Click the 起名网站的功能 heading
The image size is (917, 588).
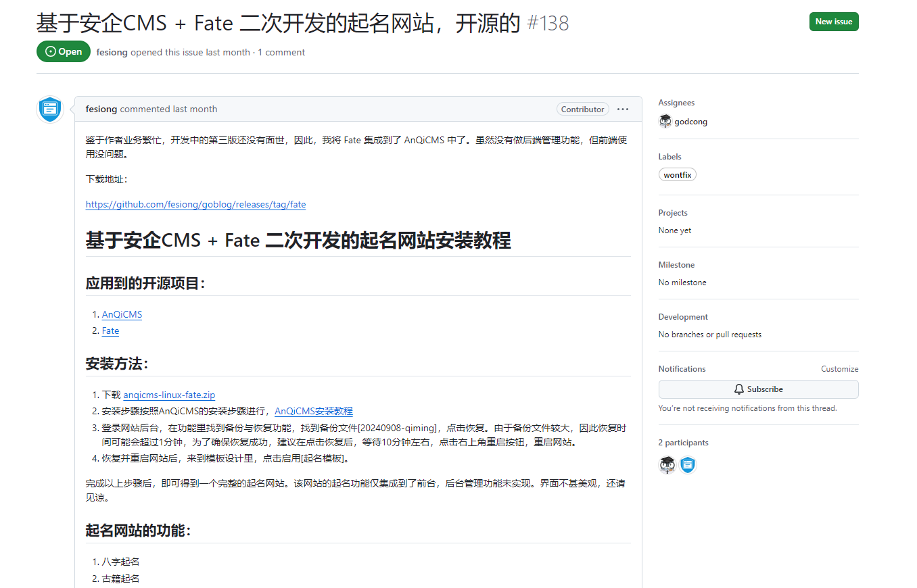138,531
